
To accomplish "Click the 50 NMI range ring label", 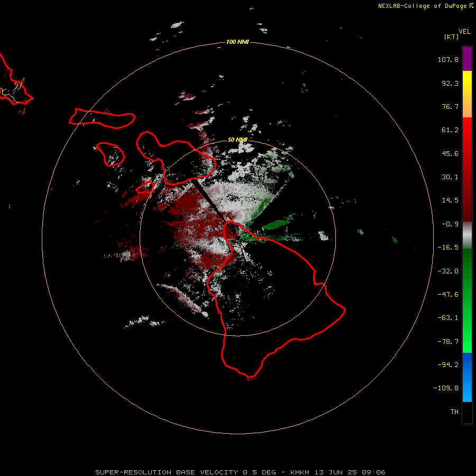I will tap(237, 140).
